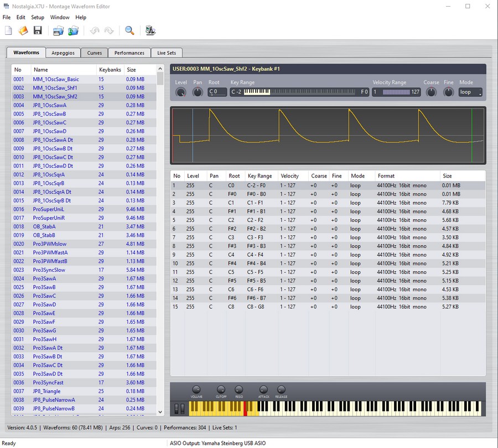The width and height of the screenshot is (498, 448).
Task: Click the Undo arrow icon
Action: pyautogui.click(x=94, y=30)
